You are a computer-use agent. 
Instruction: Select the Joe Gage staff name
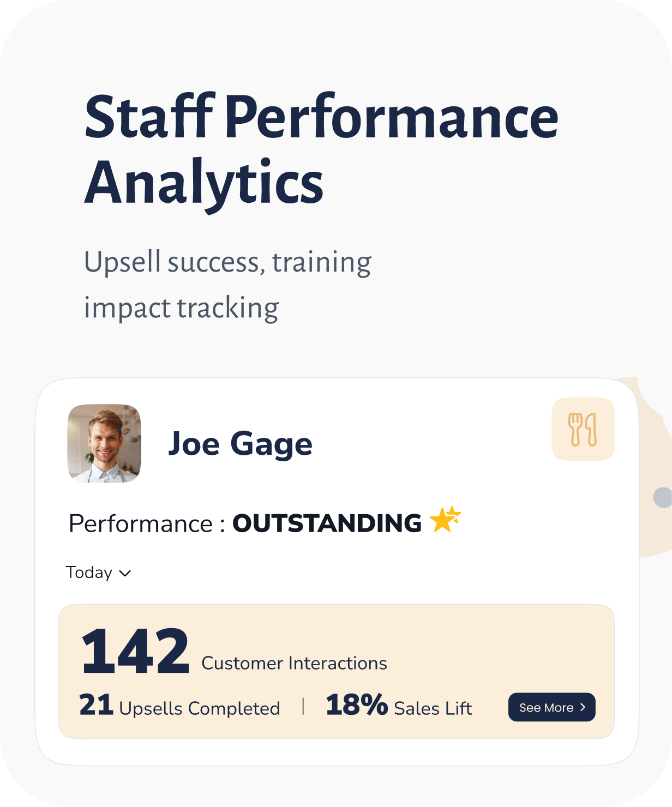tap(240, 444)
